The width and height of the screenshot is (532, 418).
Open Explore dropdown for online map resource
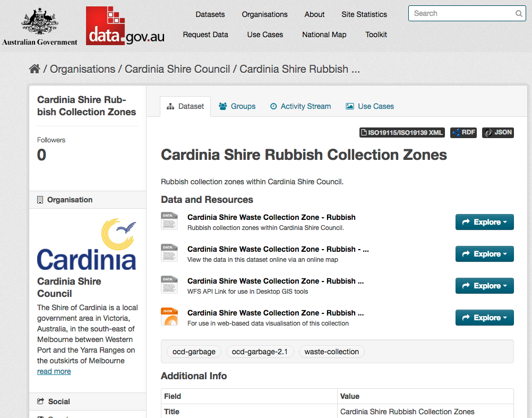[485, 254]
